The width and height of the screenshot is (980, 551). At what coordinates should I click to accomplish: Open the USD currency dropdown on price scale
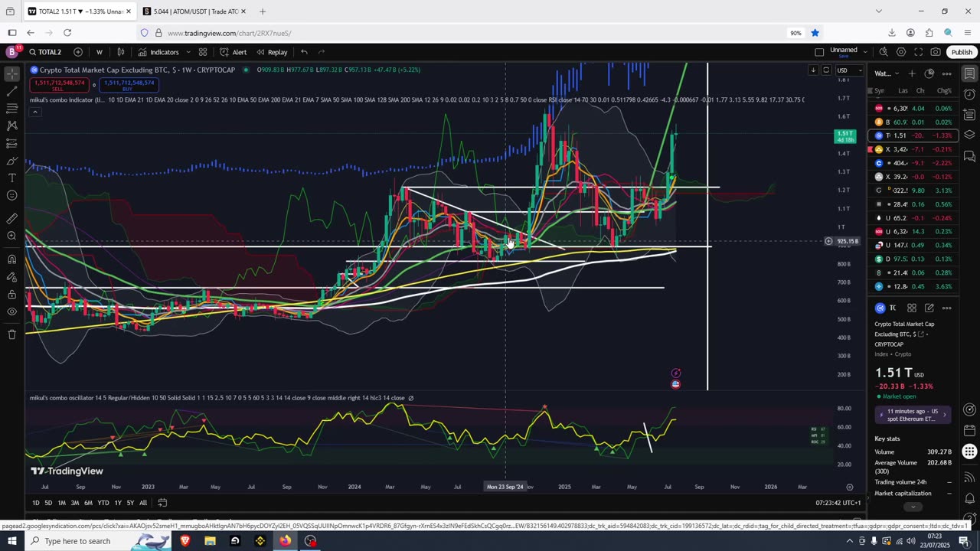point(848,70)
